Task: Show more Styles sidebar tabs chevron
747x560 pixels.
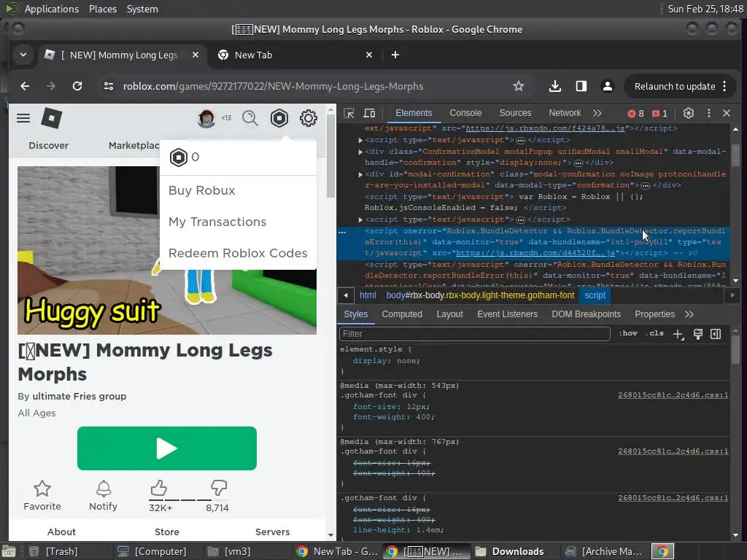Action: (x=689, y=314)
